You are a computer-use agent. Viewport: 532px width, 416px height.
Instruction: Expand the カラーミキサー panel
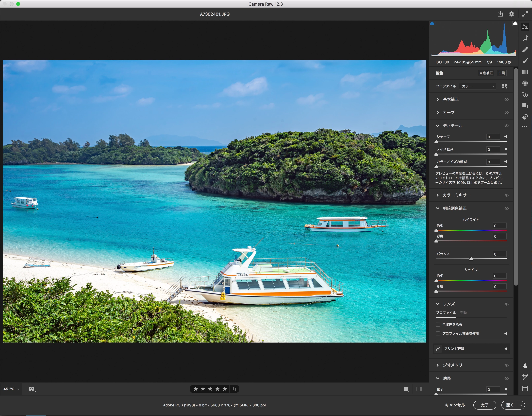(456, 195)
